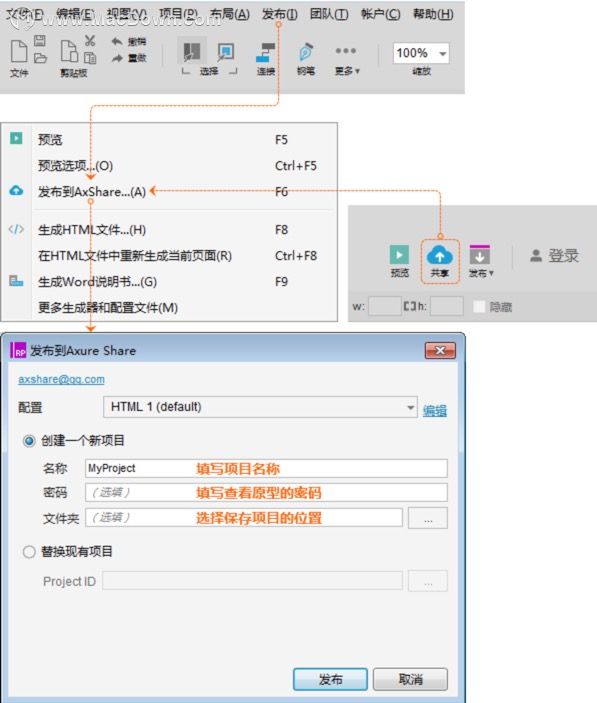
Task: Click the folder browse '...' button beside 文件夹
Action: (x=428, y=518)
